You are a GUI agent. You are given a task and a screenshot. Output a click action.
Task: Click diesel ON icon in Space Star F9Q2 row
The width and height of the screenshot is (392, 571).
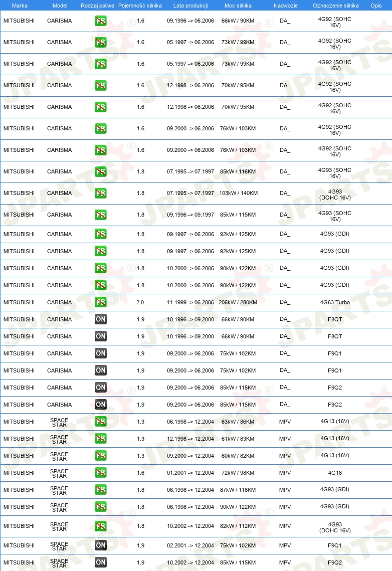tap(100, 562)
